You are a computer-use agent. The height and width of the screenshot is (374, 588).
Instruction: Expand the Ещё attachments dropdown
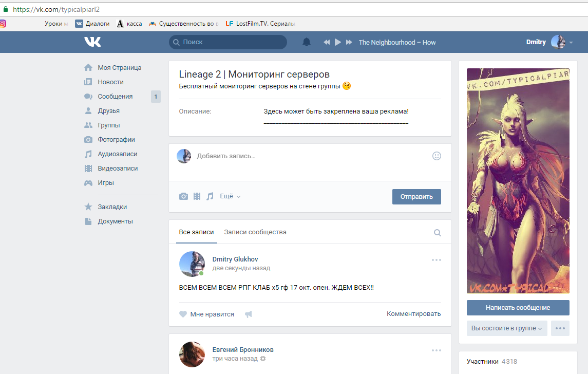(230, 196)
